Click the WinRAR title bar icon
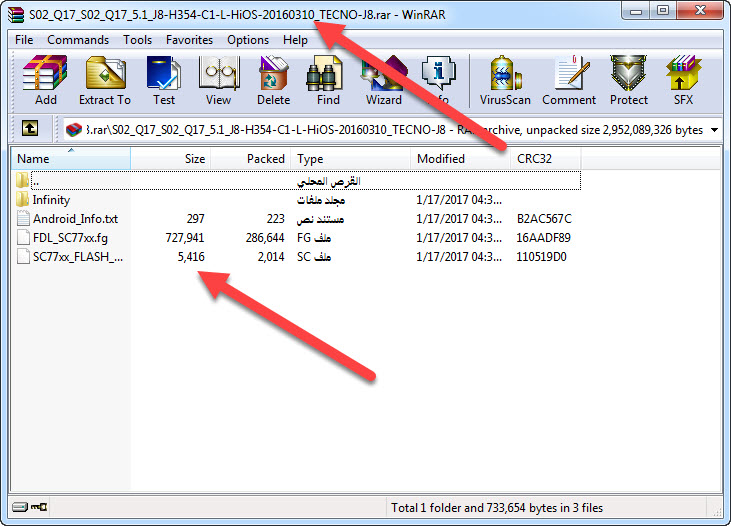 pyautogui.click(x=16, y=15)
